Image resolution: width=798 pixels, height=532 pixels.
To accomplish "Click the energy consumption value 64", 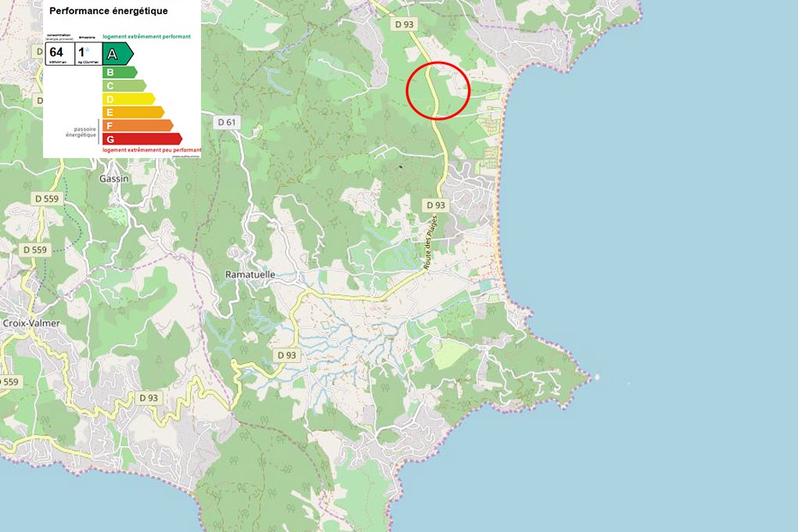I will (57, 52).
